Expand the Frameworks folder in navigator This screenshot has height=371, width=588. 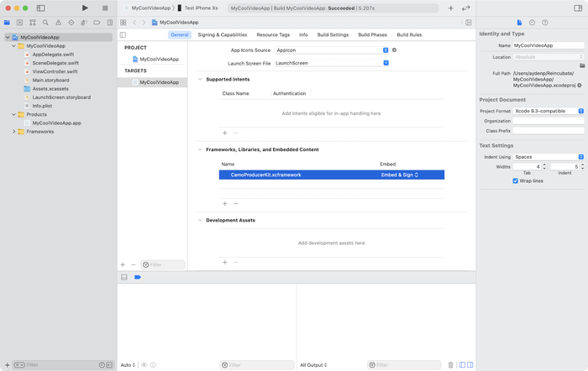[14, 132]
